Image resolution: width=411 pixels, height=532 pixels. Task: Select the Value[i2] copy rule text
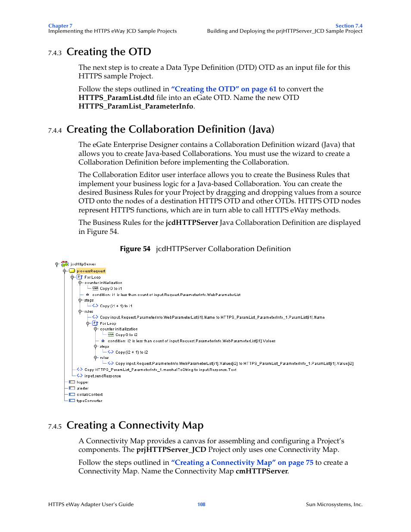pos(234,364)
